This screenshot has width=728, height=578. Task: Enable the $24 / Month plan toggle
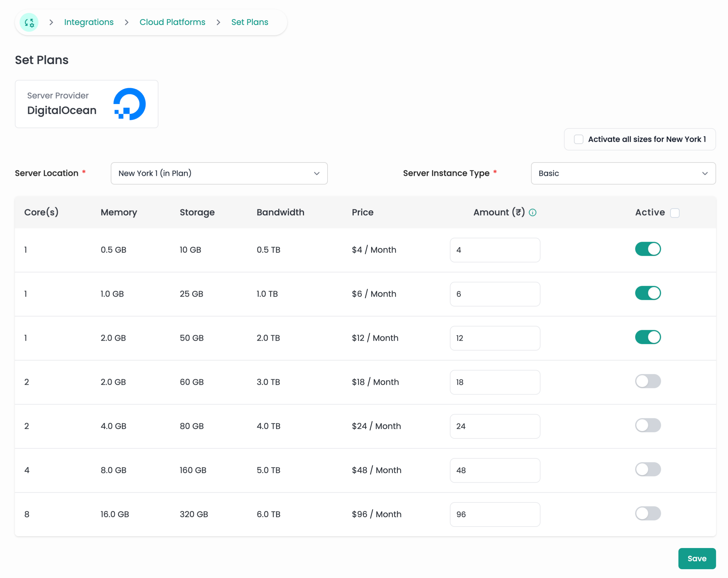pyautogui.click(x=648, y=425)
